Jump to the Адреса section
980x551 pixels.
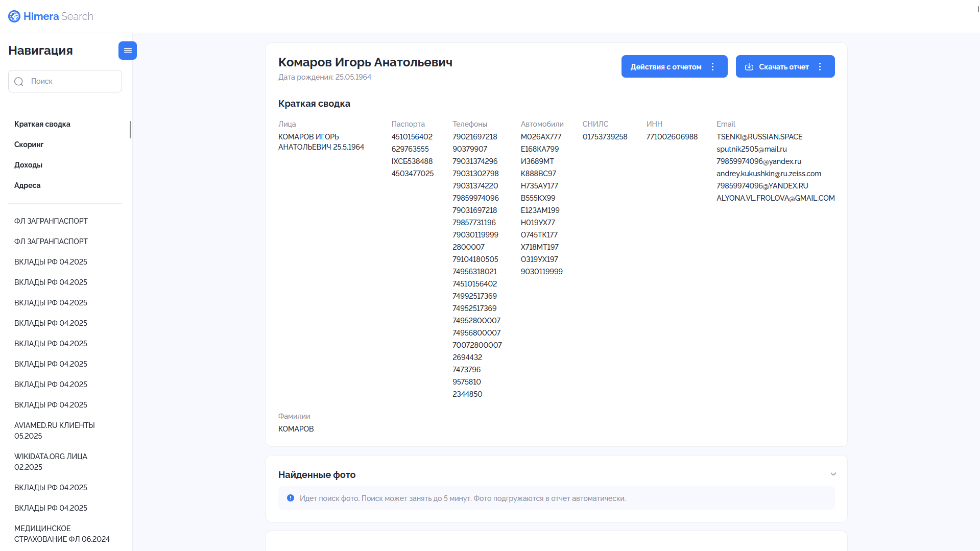click(x=28, y=185)
